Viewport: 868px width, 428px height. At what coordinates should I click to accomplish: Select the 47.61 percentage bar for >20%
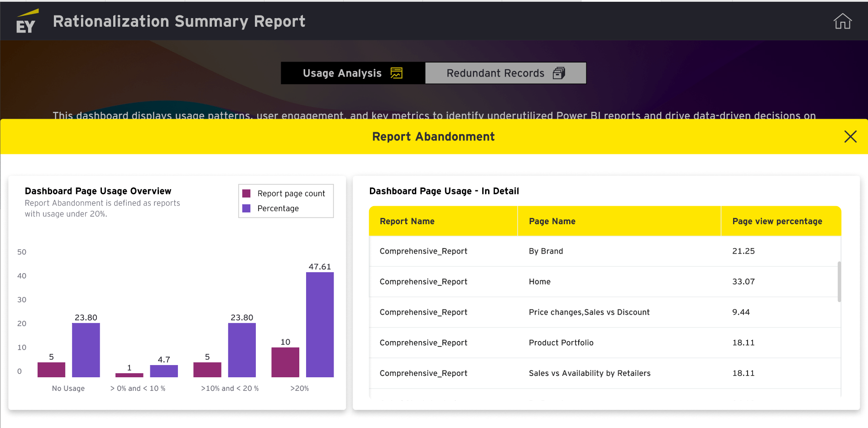[x=320, y=324]
